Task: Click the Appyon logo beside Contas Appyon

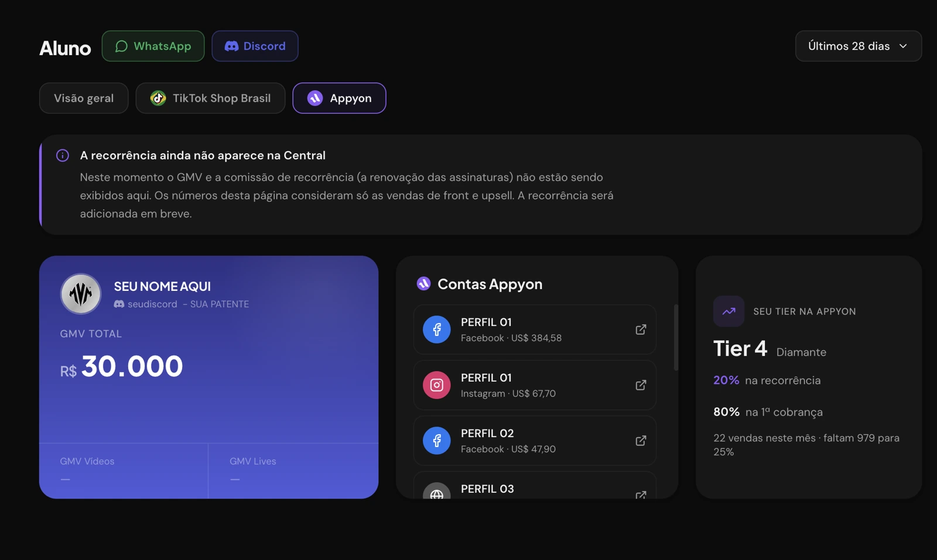Action: [x=423, y=284]
